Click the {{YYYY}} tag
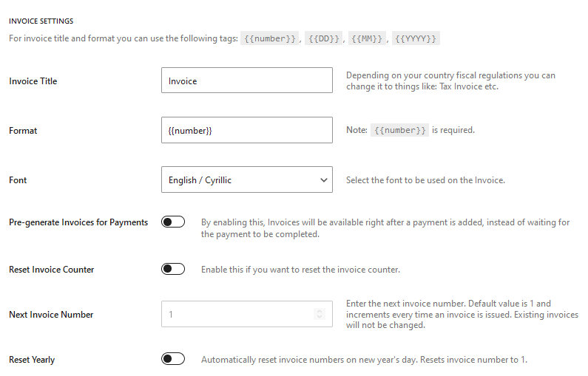Viewport: 588px width, 376px height. pos(416,38)
